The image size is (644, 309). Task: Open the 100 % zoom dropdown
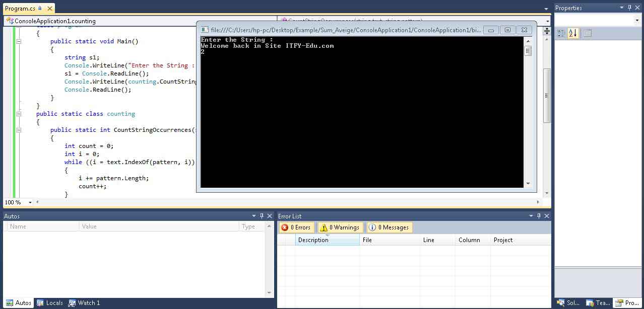(30, 202)
